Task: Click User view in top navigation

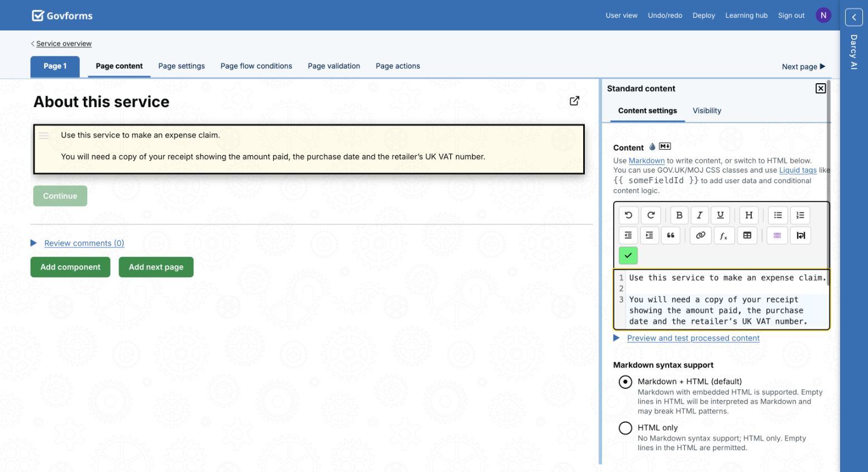Action: pos(622,16)
